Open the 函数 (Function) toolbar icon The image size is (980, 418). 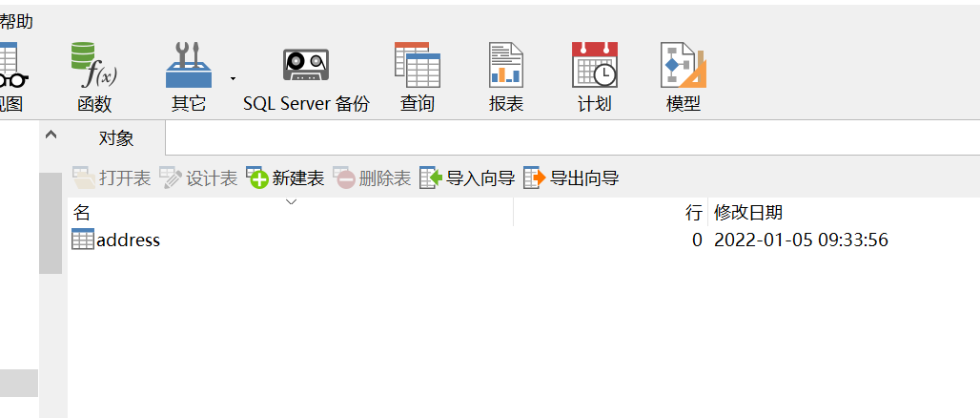[x=94, y=77]
